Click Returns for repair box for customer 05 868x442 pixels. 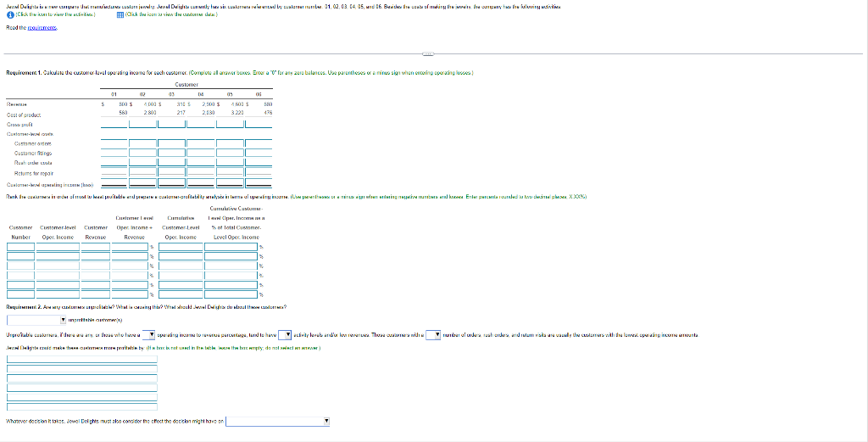230,171
